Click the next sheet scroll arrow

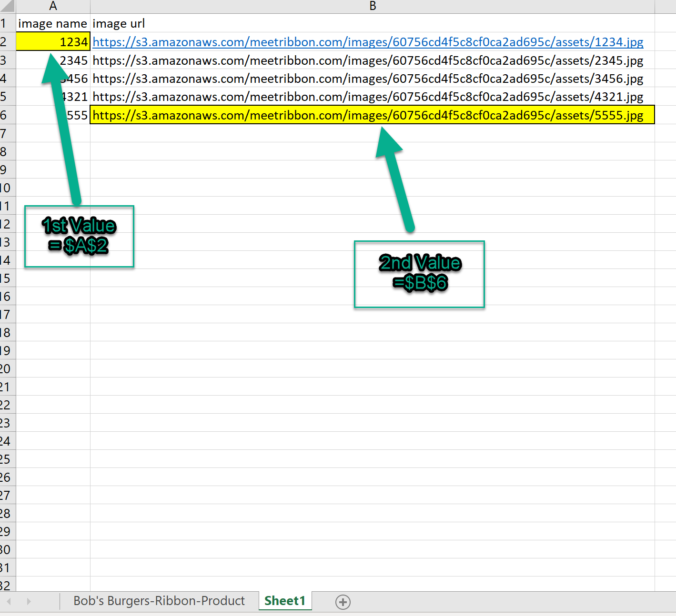pos(29,602)
